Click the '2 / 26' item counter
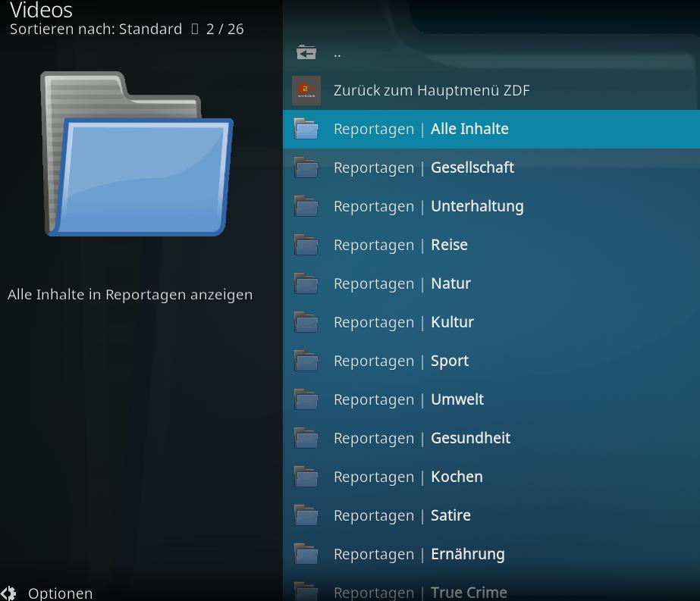The image size is (700, 601). pyautogui.click(x=225, y=29)
